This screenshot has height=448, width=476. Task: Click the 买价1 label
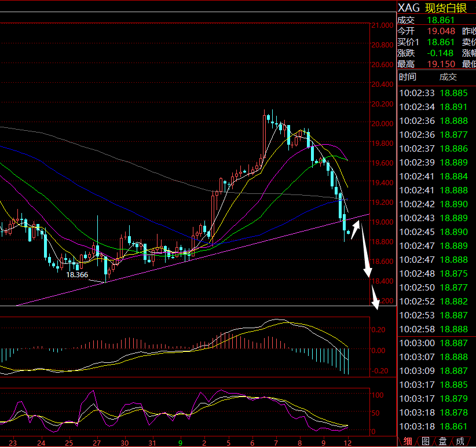coord(408,42)
